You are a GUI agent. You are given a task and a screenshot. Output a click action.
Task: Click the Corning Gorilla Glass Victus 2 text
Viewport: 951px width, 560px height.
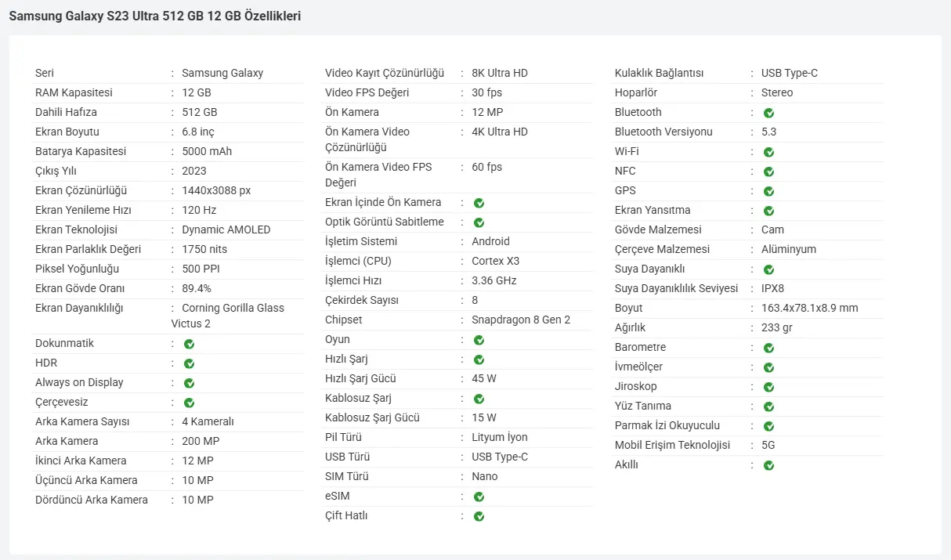[x=228, y=316]
